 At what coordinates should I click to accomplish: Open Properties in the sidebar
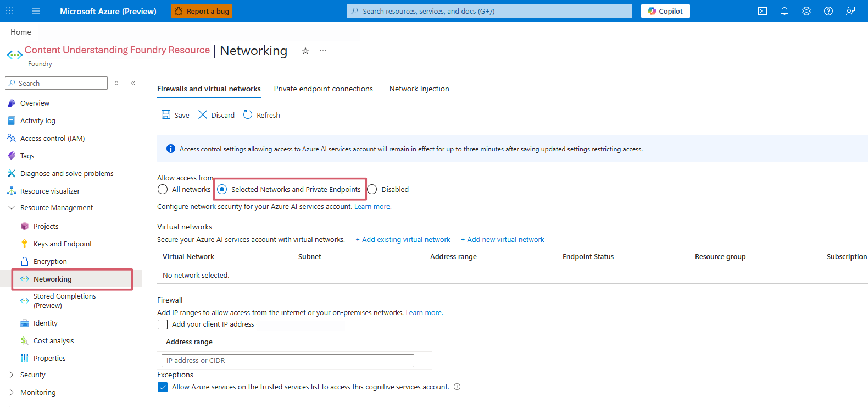pyautogui.click(x=49, y=358)
